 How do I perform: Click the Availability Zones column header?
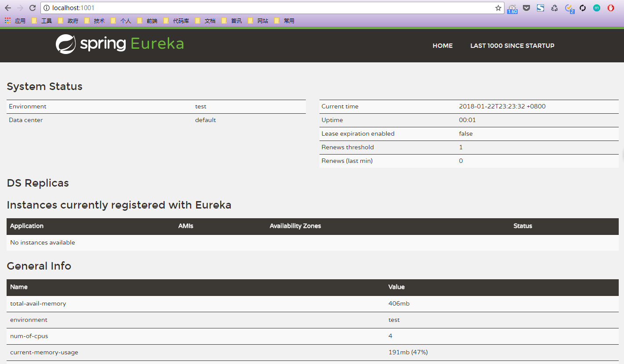click(295, 226)
